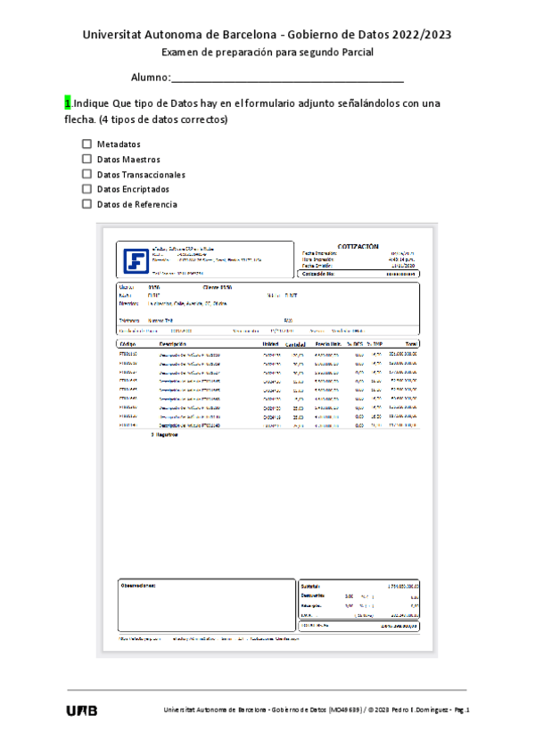Click the blue F company logo
This screenshot has width=535, height=756.
pos(137,260)
